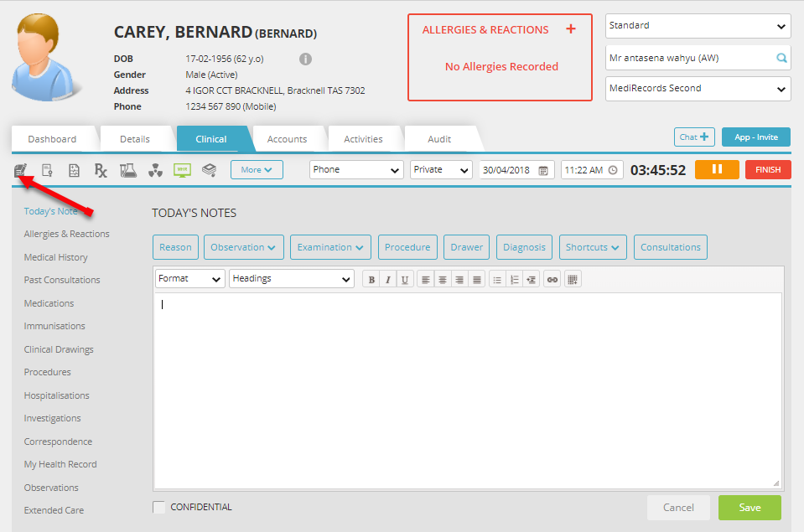Open the Standard dropdown
This screenshot has height=532, width=804.
[698, 26]
